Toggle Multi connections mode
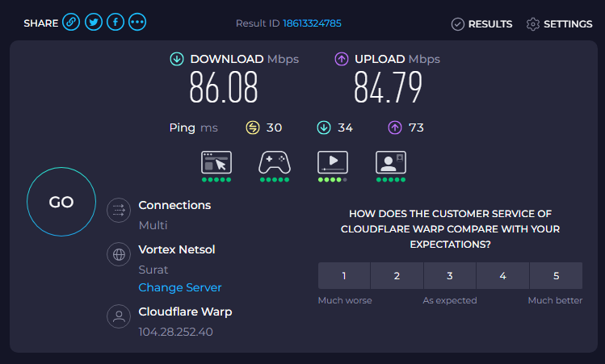 tap(153, 225)
